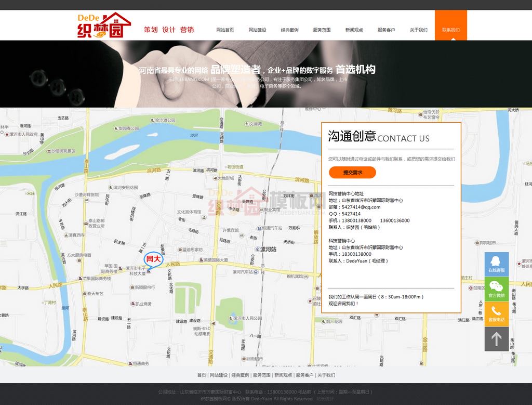
Task: Navigate to 新闻观点 in top navigation
Action: 354,30
